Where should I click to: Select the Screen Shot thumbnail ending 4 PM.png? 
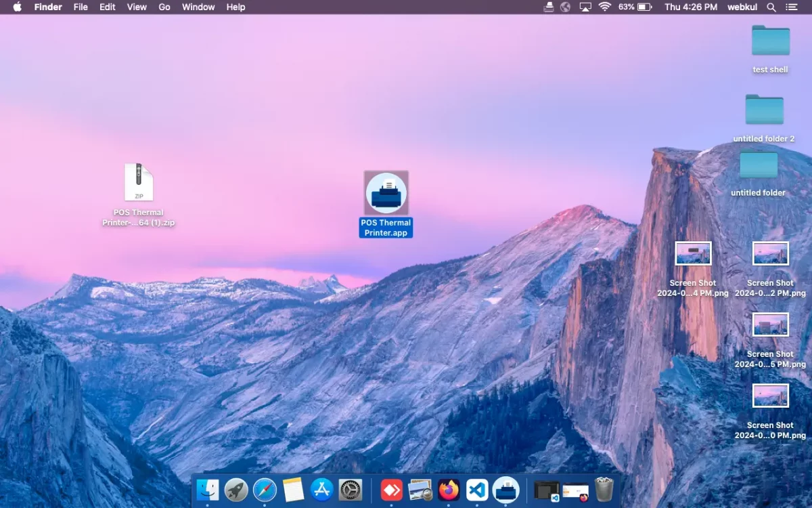click(x=693, y=254)
